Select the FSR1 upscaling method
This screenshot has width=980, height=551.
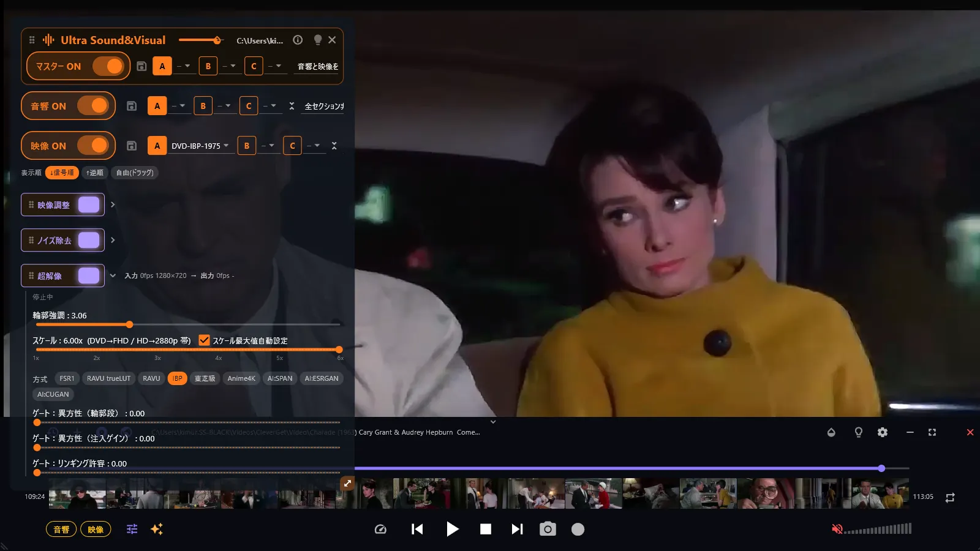67,378
